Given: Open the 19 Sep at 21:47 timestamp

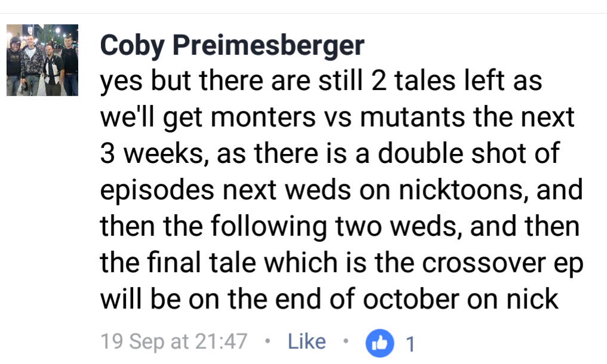Looking at the screenshot, I should point(174,342).
